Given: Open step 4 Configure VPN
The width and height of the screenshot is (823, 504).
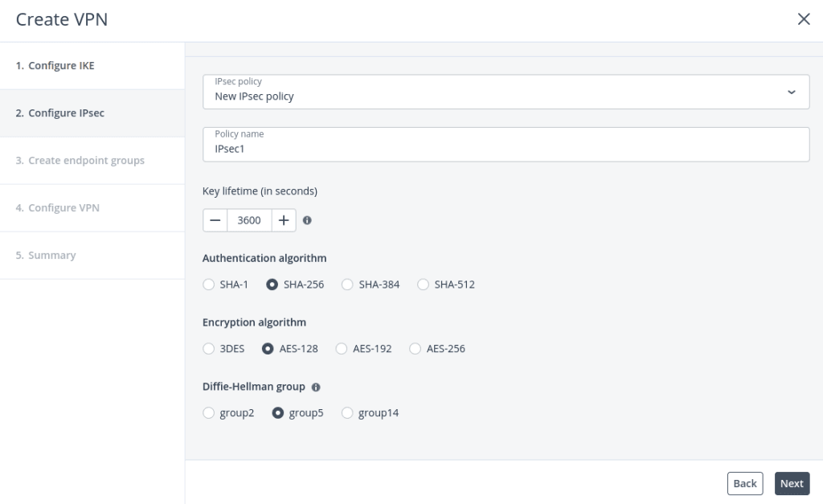Looking at the screenshot, I should point(92,207).
